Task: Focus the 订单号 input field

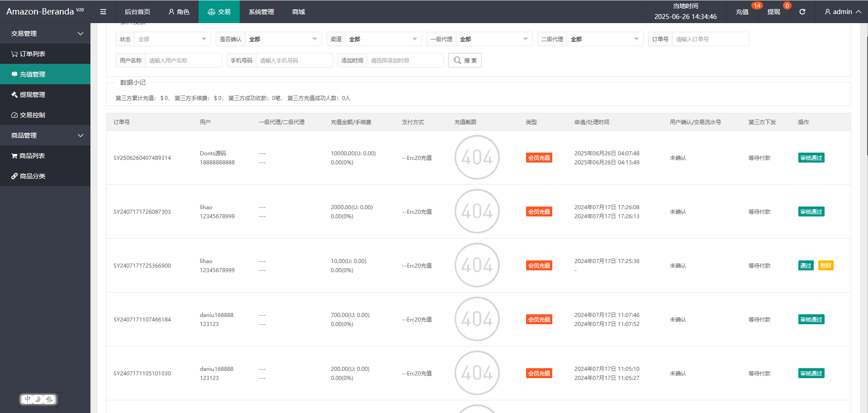Action: point(710,39)
